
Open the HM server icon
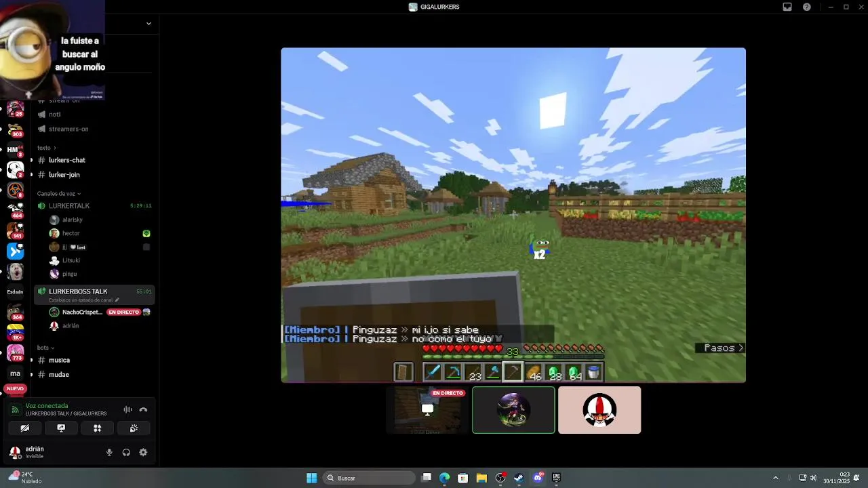(15, 150)
